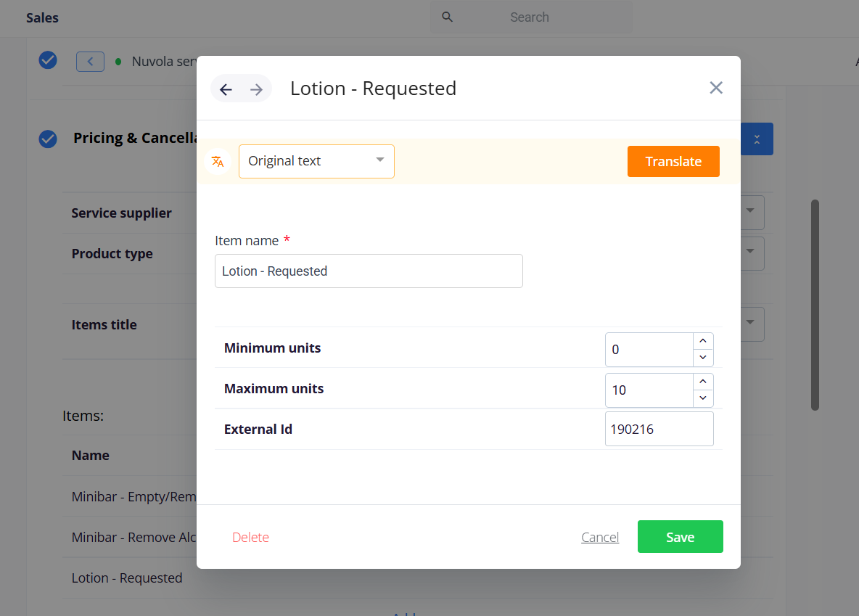Click the forward arrow in dialog header
Viewport: 859px width, 616px height.
coord(256,89)
